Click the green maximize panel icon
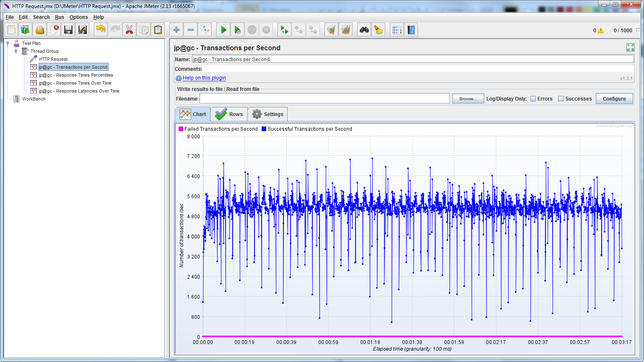The width and height of the screenshot is (644, 362). 630,47
